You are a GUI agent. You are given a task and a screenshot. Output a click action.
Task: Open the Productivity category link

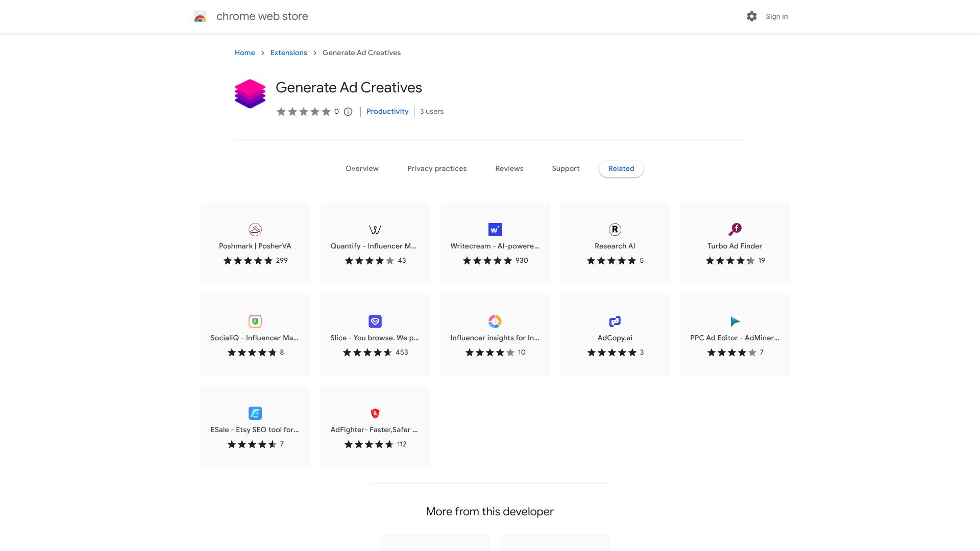(387, 111)
